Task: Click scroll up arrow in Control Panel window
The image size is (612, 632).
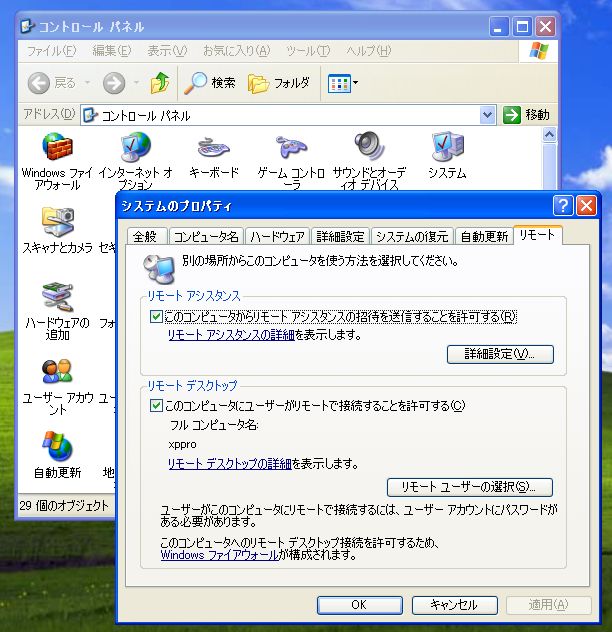Action: [x=549, y=135]
